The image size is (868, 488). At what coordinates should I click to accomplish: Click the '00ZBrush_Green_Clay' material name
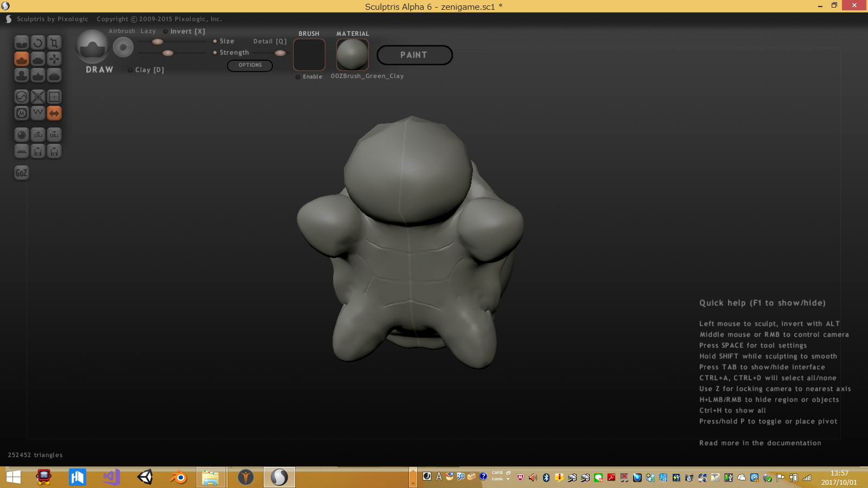(x=367, y=76)
